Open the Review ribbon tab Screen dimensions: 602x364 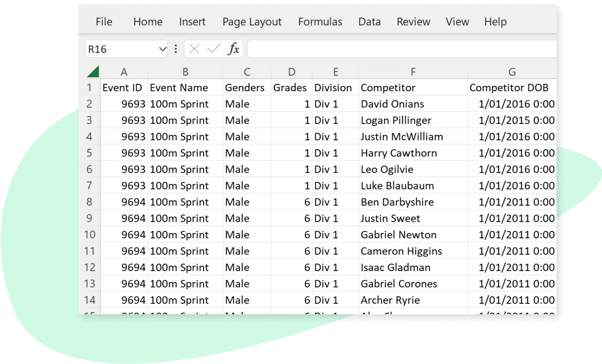(x=413, y=21)
